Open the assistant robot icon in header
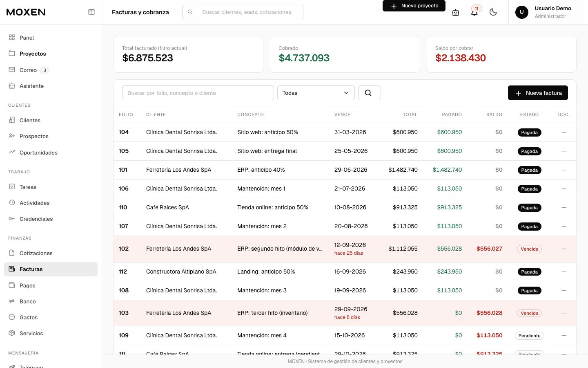This screenshot has width=588, height=368. pos(456,12)
